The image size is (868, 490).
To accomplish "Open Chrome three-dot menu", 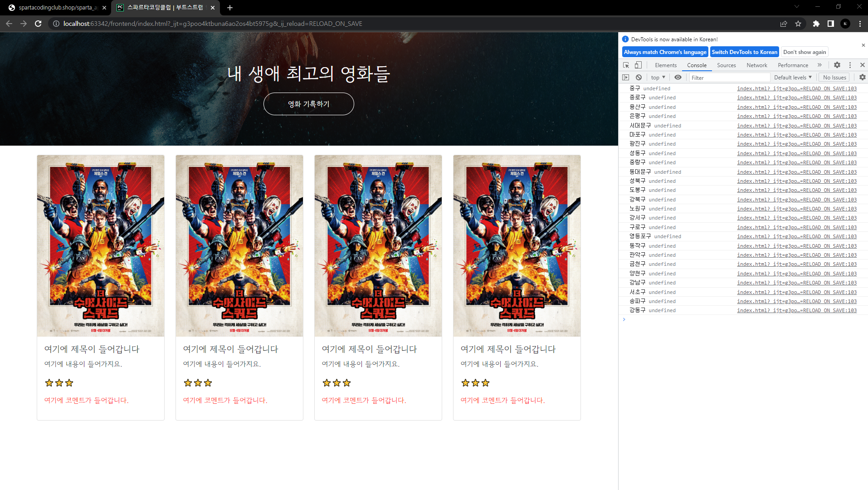I will coord(860,24).
